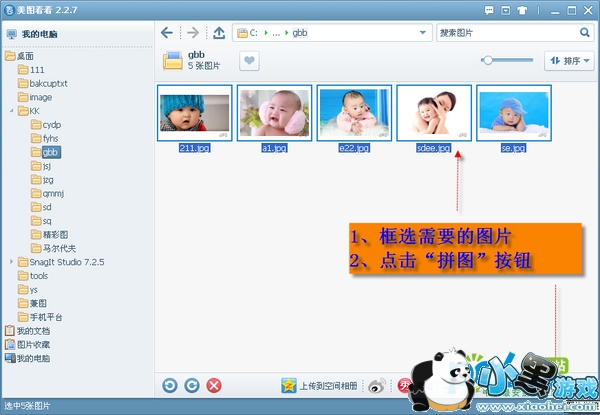
Task: Click 我的电脑 sidebar header
Action: tap(33, 34)
